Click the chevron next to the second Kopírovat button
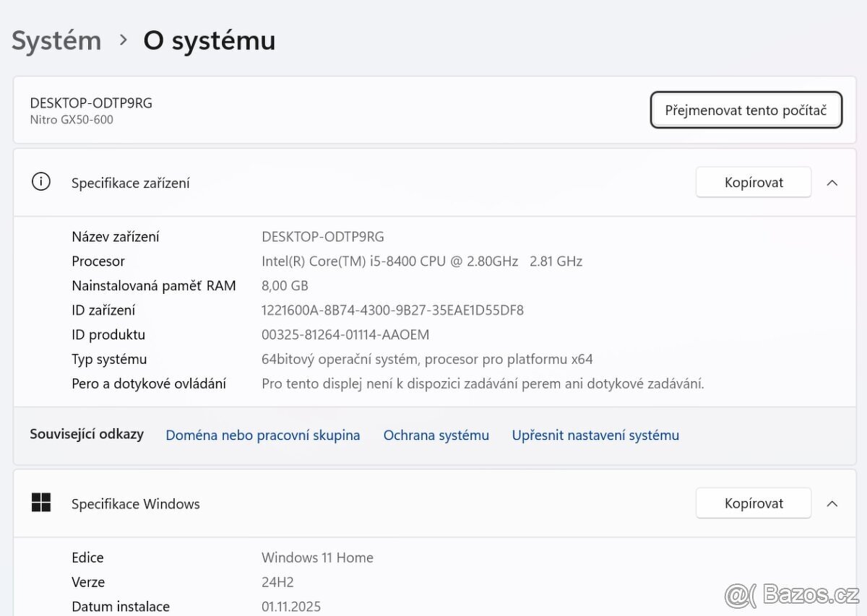 coord(832,503)
